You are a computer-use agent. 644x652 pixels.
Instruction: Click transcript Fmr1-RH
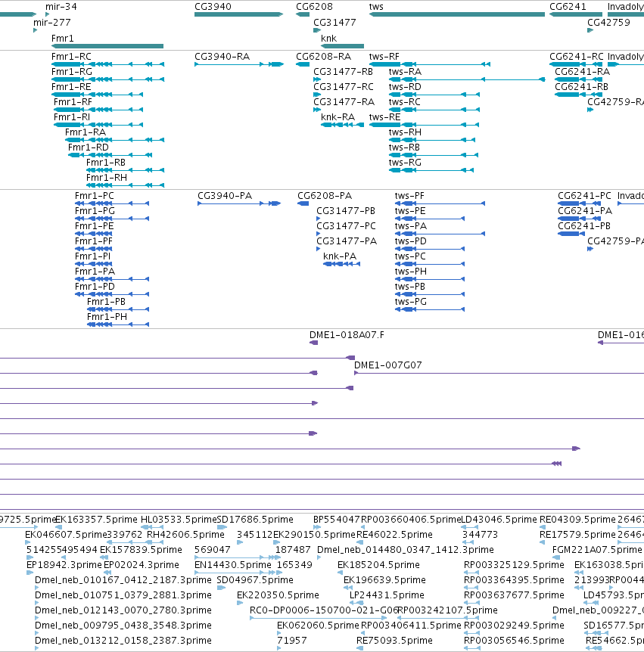[125, 185]
